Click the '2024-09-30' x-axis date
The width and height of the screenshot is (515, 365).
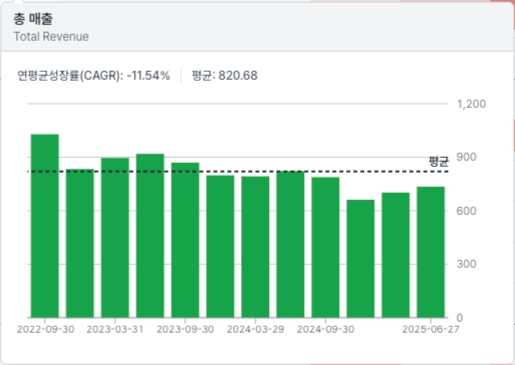coord(326,329)
